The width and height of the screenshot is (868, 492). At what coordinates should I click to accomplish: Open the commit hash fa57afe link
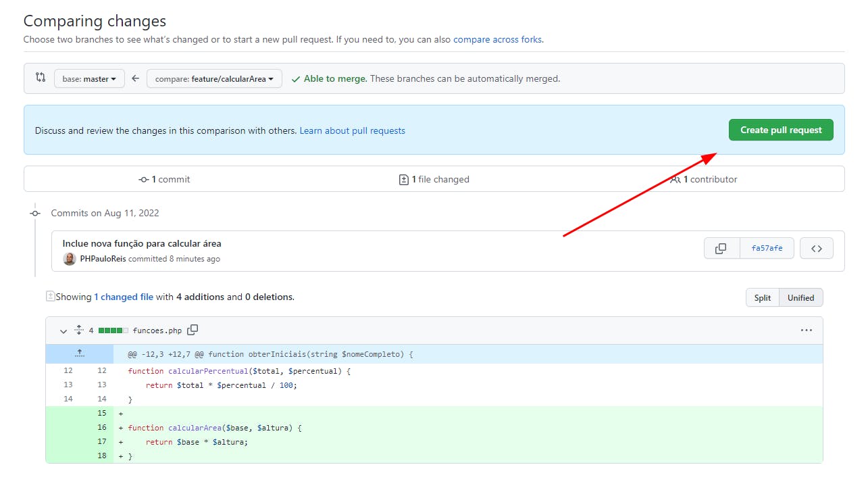coord(767,248)
